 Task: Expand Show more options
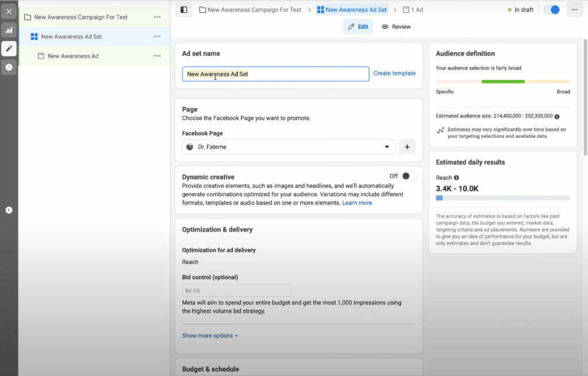pyautogui.click(x=210, y=336)
